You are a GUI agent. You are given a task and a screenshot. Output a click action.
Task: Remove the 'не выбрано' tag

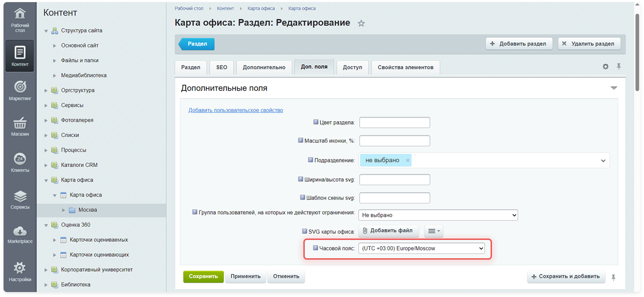tap(408, 160)
